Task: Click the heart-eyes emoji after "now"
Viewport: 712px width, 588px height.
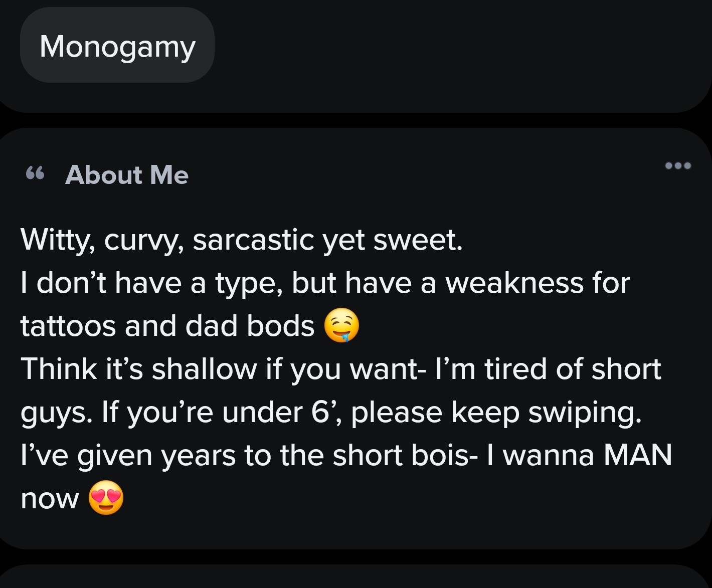Action: [x=106, y=498]
